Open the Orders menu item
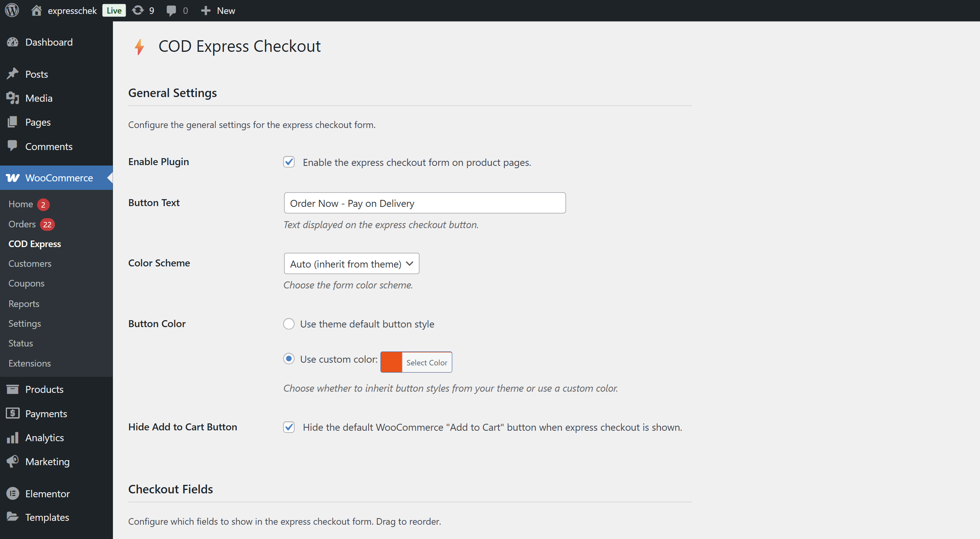The height and width of the screenshot is (539, 980). (21, 224)
